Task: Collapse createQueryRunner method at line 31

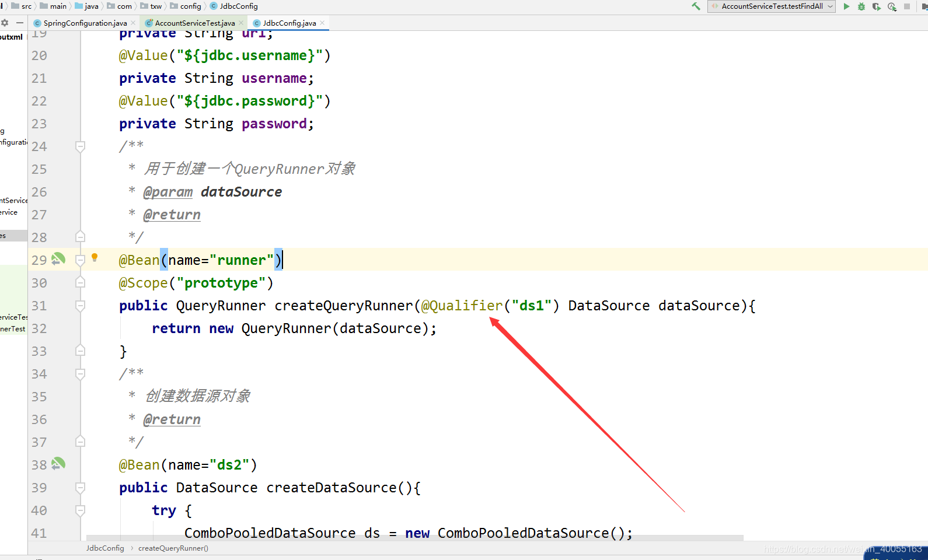Action: (81, 305)
